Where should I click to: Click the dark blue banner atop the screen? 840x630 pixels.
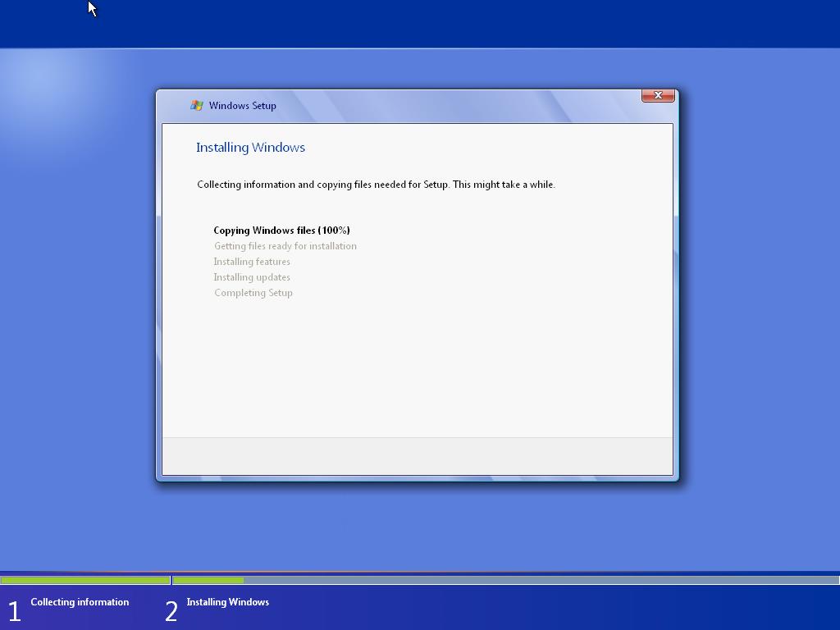[x=420, y=24]
